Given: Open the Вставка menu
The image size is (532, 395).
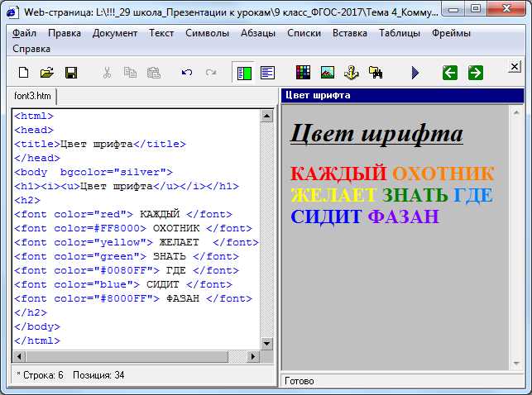Looking at the screenshot, I should point(349,33).
